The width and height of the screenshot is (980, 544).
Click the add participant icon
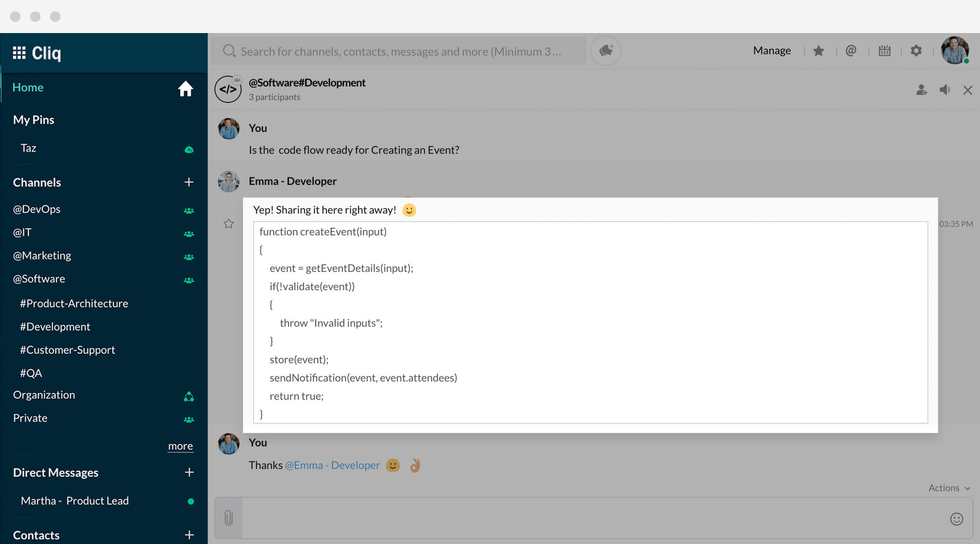tap(921, 90)
